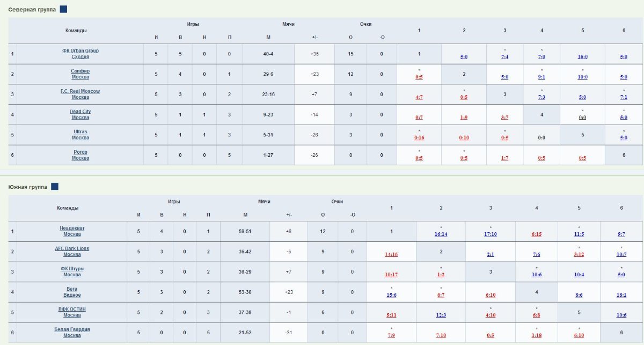The width and height of the screenshot is (644, 345).
Task: Open the 17:10 match result of Неадекват
Action: [x=491, y=234]
